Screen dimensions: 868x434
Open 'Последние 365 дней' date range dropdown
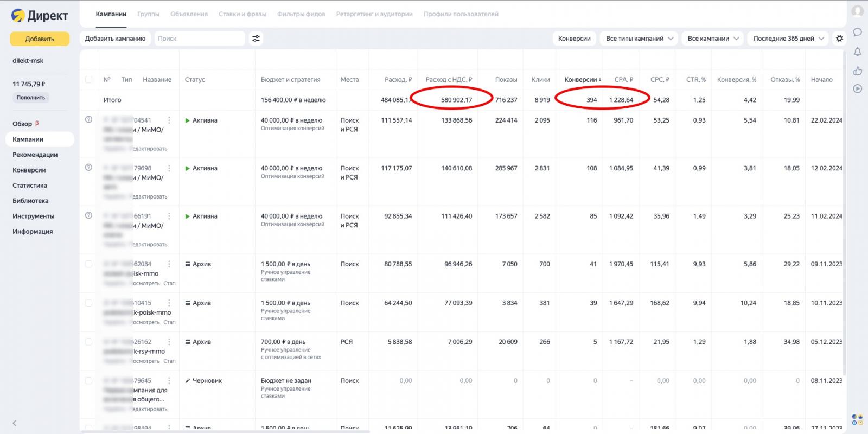(x=788, y=39)
